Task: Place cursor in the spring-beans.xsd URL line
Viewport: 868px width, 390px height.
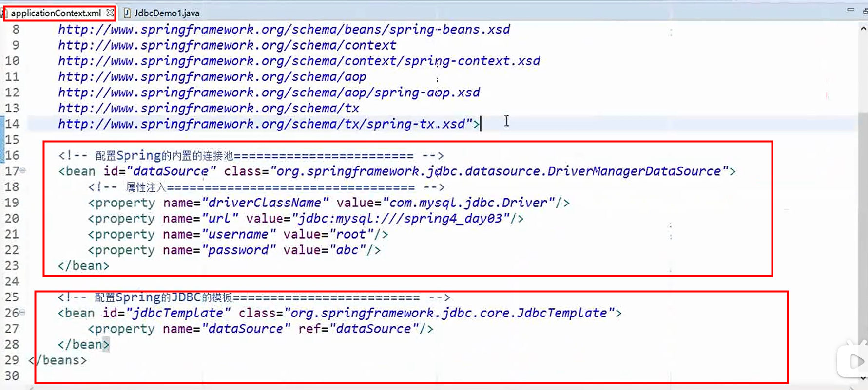Action: tap(284, 30)
